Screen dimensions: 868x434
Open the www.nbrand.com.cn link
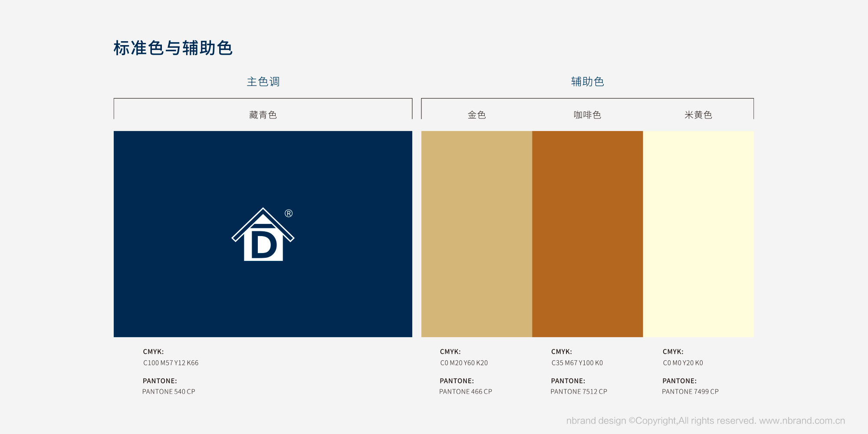(802, 421)
